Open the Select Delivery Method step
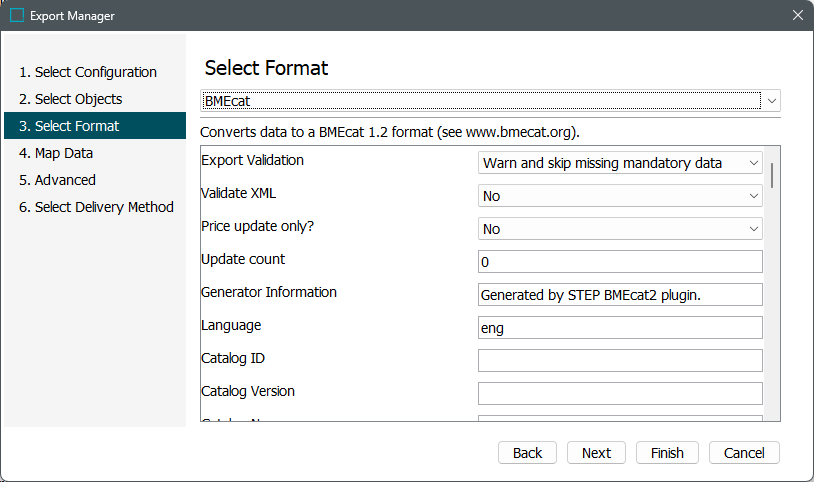814x482 pixels. coord(96,207)
